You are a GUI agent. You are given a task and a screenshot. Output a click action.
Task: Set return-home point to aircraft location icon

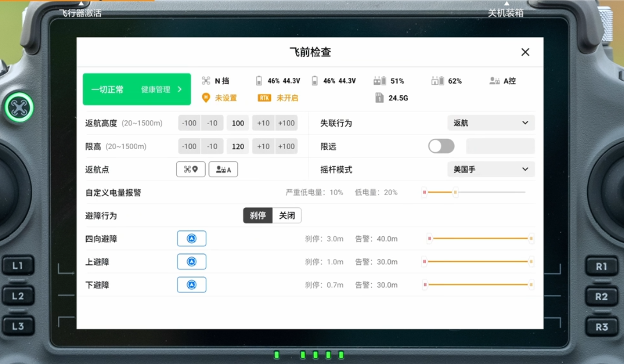191,169
